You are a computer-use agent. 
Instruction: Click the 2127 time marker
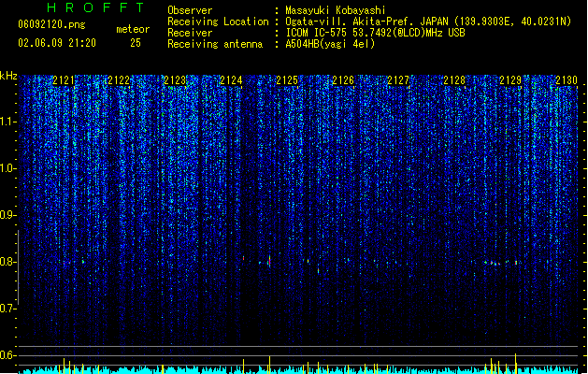click(x=398, y=80)
